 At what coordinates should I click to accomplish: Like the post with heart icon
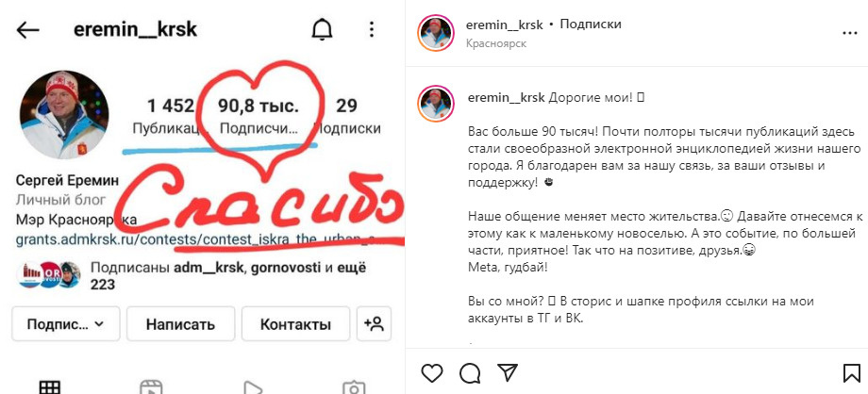pos(432,373)
